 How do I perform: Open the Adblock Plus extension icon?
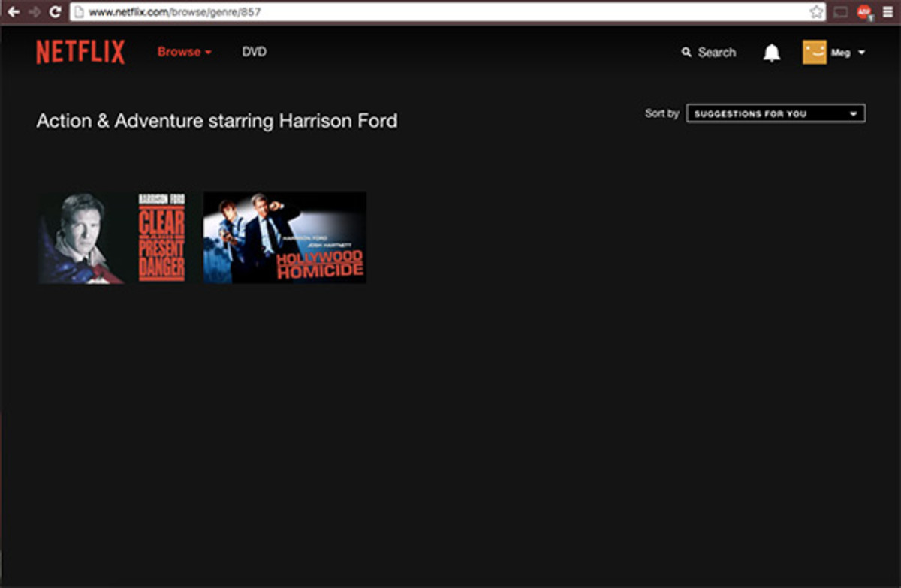(864, 12)
